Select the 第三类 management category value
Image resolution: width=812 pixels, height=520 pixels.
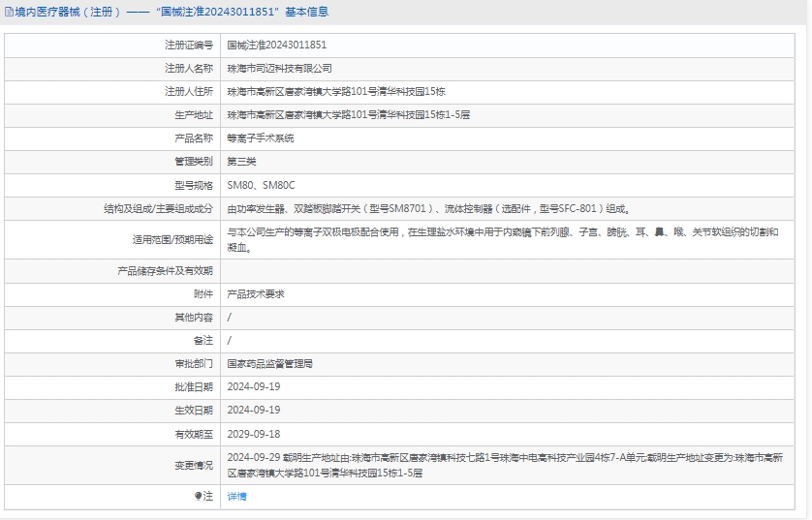pos(241,162)
